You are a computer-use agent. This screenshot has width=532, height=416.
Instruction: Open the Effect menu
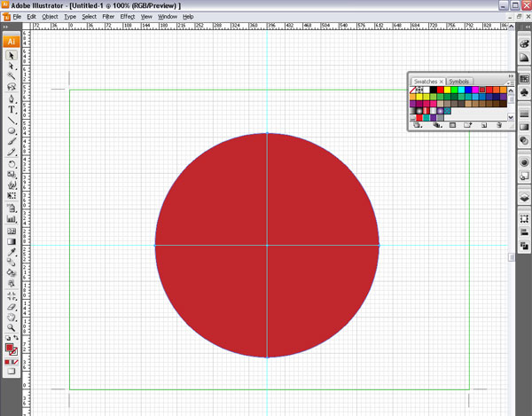click(128, 16)
